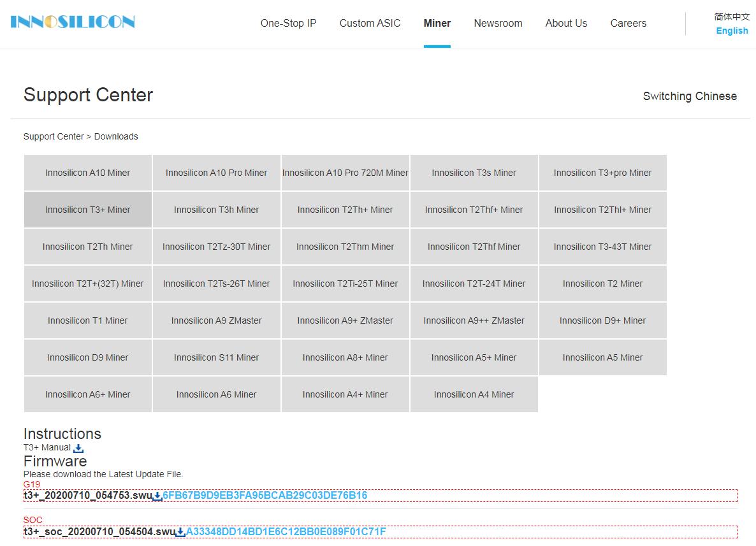The image size is (756, 546).
Task: Download the SOC firmware file icon
Action: point(180,532)
